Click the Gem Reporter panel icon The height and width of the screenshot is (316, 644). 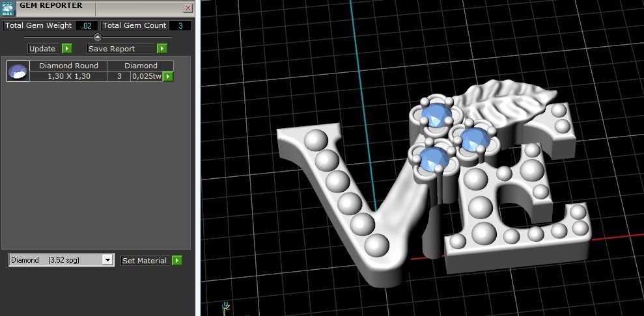[x=8, y=8]
